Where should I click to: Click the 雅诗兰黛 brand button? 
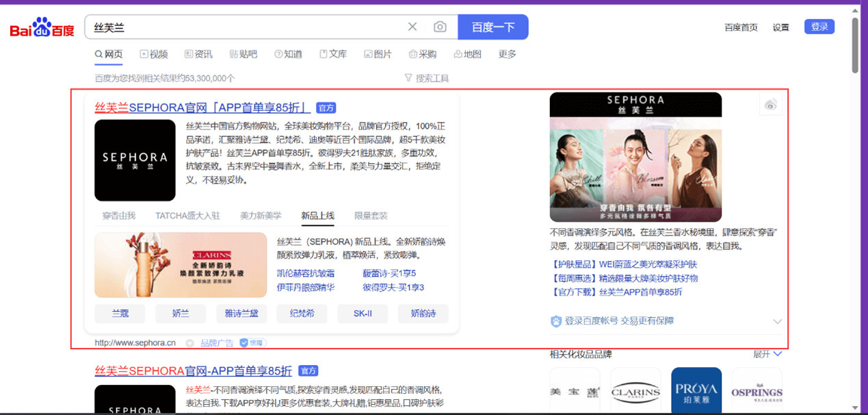pyautogui.click(x=241, y=314)
